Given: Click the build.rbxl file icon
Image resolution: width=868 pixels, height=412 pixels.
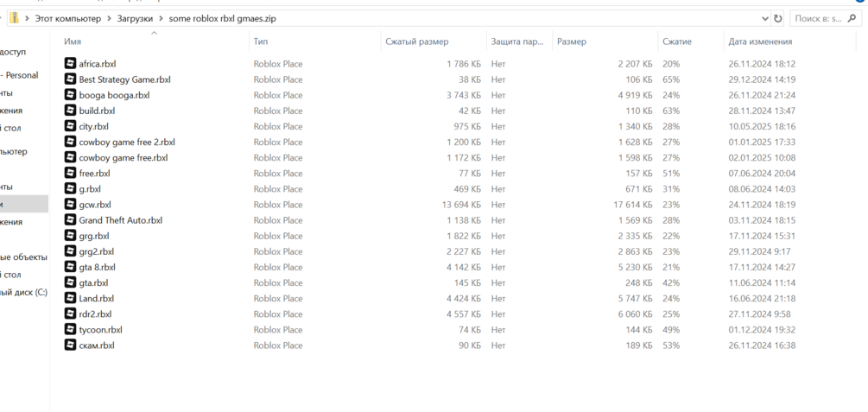Looking at the screenshot, I should (70, 111).
